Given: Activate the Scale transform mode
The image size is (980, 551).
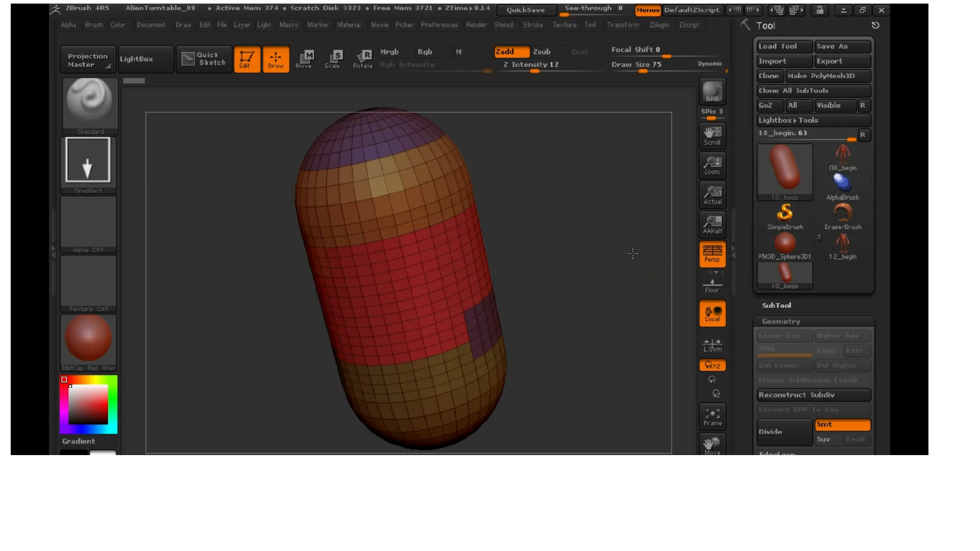Looking at the screenshot, I should (x=333, y=59).
